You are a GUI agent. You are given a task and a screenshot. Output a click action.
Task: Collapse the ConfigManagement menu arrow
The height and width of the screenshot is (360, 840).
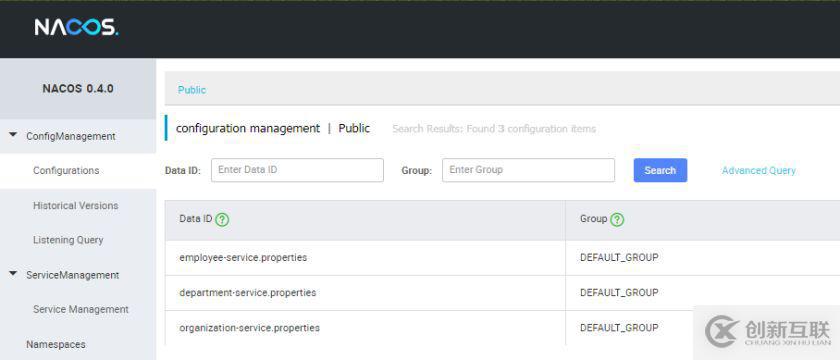pyautogui.click(x=13, y=136)
